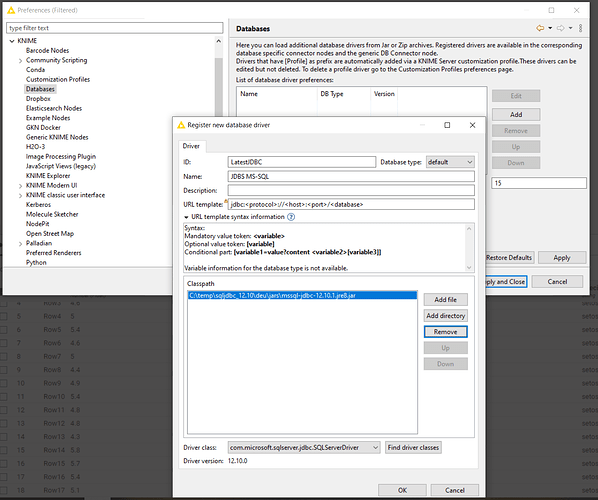Open forward history dropdown arrow
598x500 pixels.
[571, 28]
